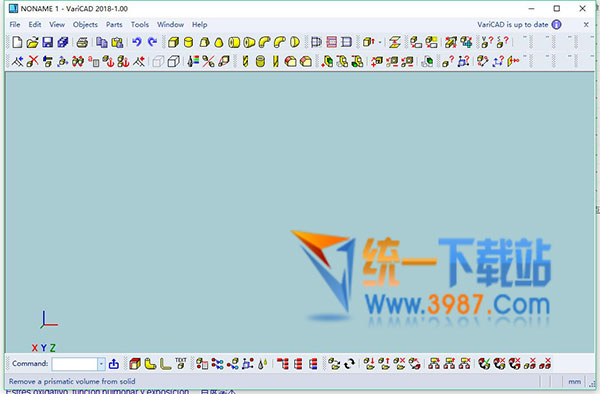This screenshot has width=600, height=394.
Task: Open the Objects menu
Action: (x=85, y=24)
